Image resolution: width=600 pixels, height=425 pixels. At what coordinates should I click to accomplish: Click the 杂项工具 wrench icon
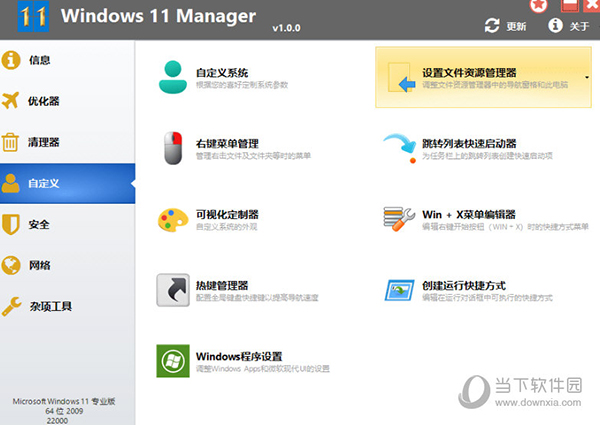pyautogui.click(x=11, y=306)
